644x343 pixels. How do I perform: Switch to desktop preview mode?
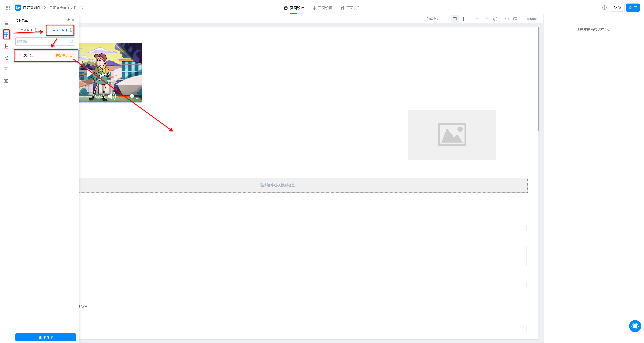pyautogui.click(x=455, y=19)
